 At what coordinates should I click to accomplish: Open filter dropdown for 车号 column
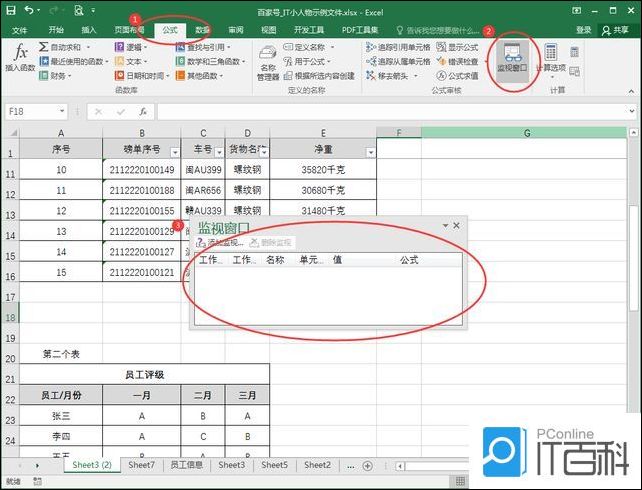[219, 153]
